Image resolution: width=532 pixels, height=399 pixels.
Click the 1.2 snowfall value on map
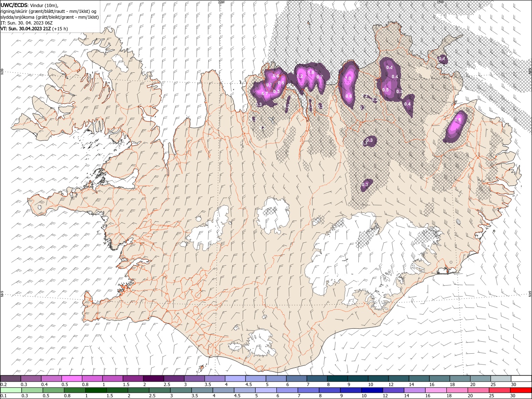[x=300, y=76]
